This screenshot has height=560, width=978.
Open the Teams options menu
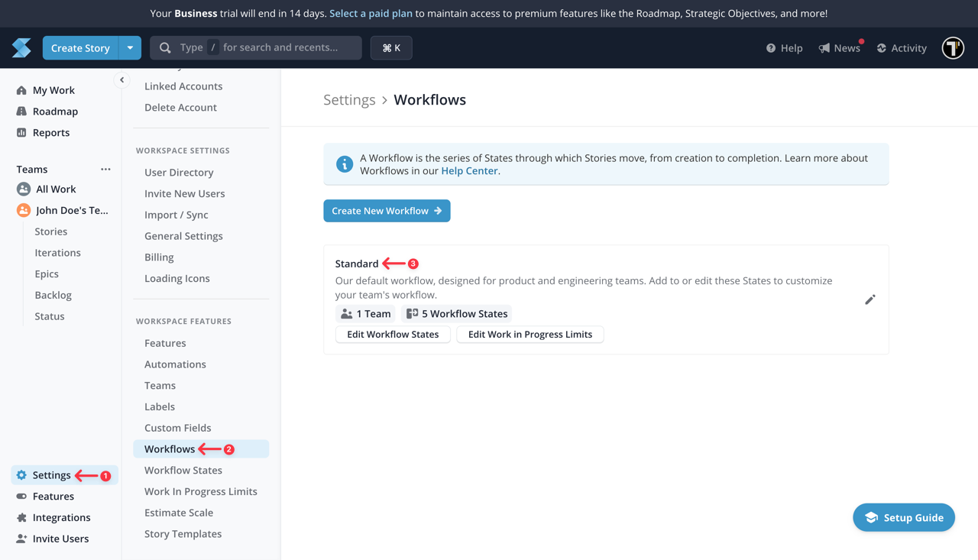105,169
